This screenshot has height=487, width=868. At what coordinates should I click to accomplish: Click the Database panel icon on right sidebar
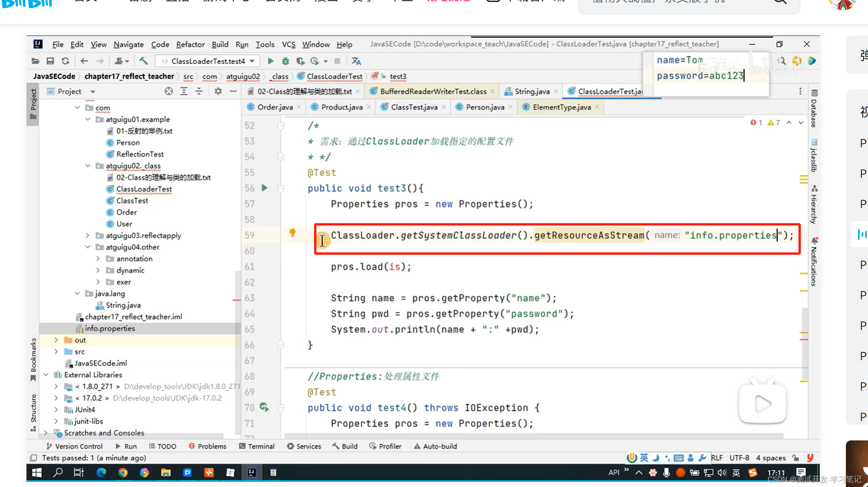[x=814, y=107]
